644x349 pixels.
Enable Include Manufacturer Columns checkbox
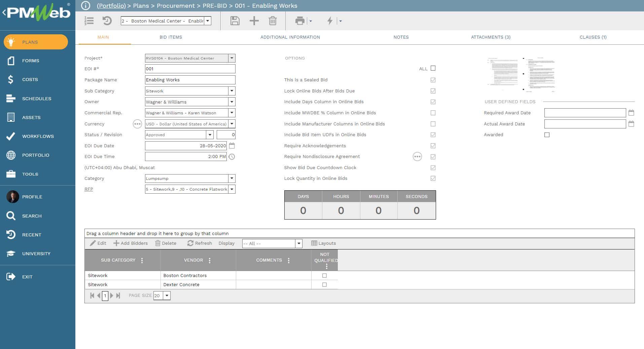433,124
